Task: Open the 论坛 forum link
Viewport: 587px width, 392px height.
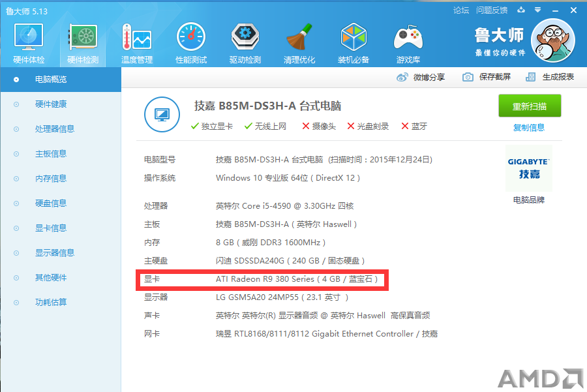Action: tap(461, 10)
